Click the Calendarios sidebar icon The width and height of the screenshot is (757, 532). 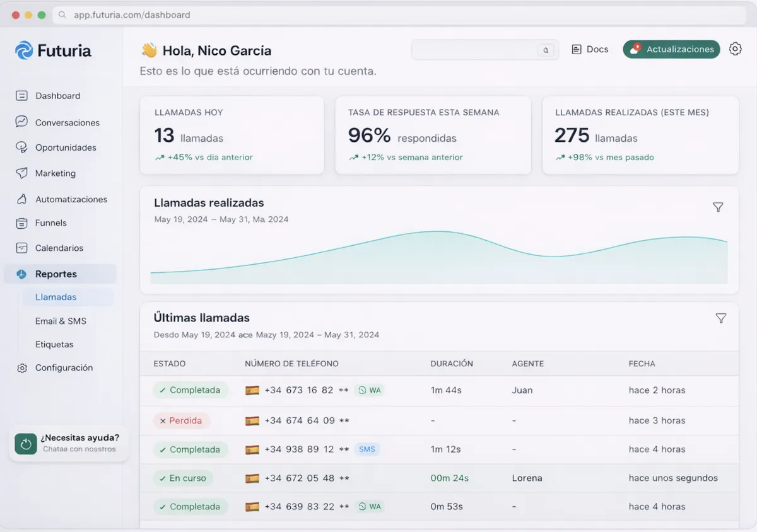click(x=21, y=248)
